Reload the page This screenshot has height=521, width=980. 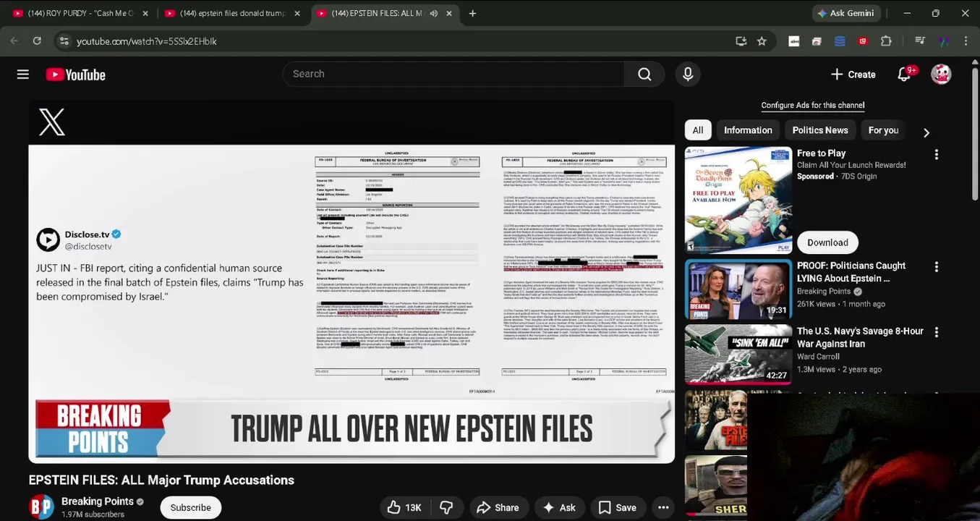(x=37, y=41)
